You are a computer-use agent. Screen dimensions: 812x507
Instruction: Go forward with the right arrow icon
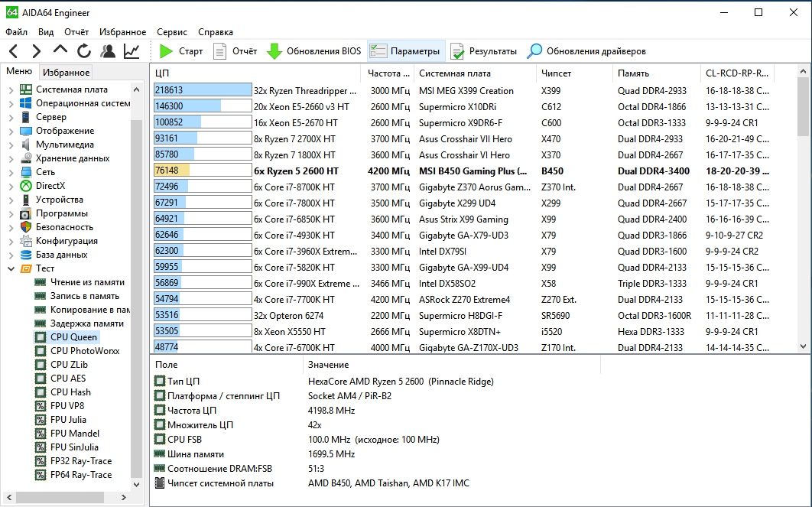(36, 51)
